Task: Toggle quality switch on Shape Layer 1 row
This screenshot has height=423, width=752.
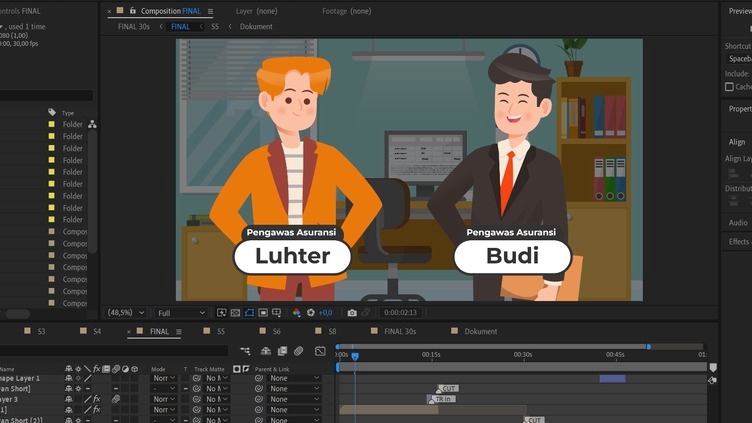Action: tap(88, 378)
